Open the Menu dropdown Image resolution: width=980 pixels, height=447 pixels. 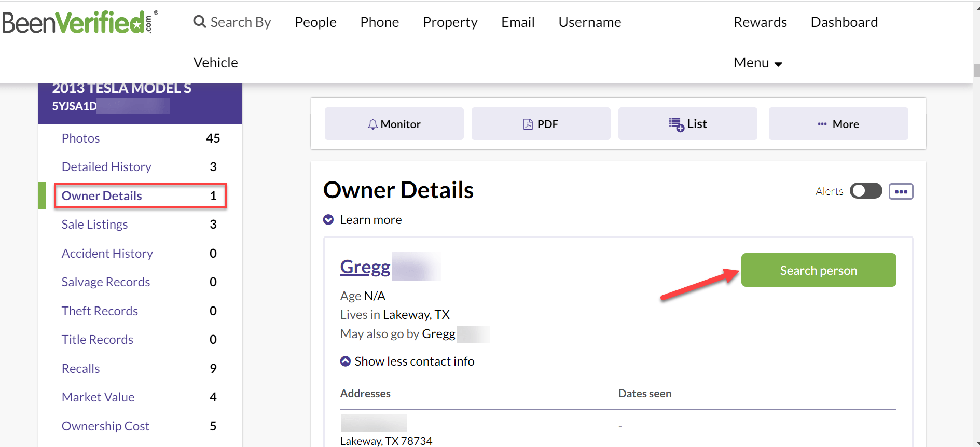click(x=757, y=63)
